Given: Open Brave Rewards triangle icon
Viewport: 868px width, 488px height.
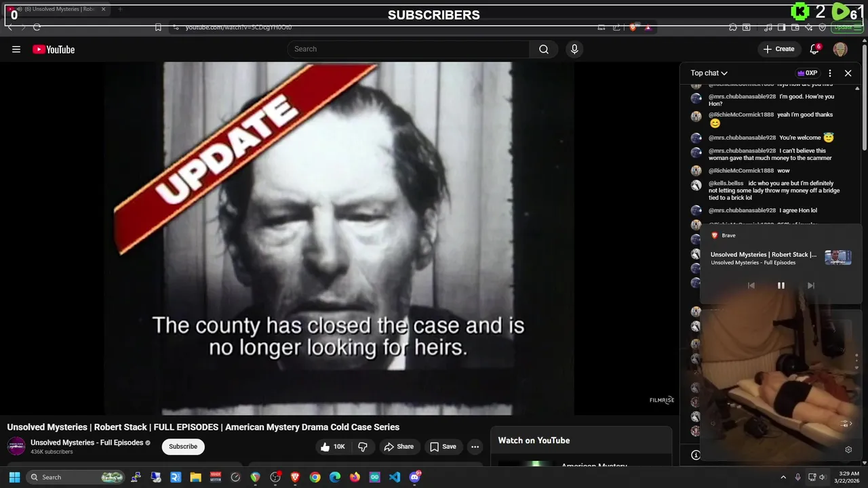Looking at the screenshot, I should (648, 27).
